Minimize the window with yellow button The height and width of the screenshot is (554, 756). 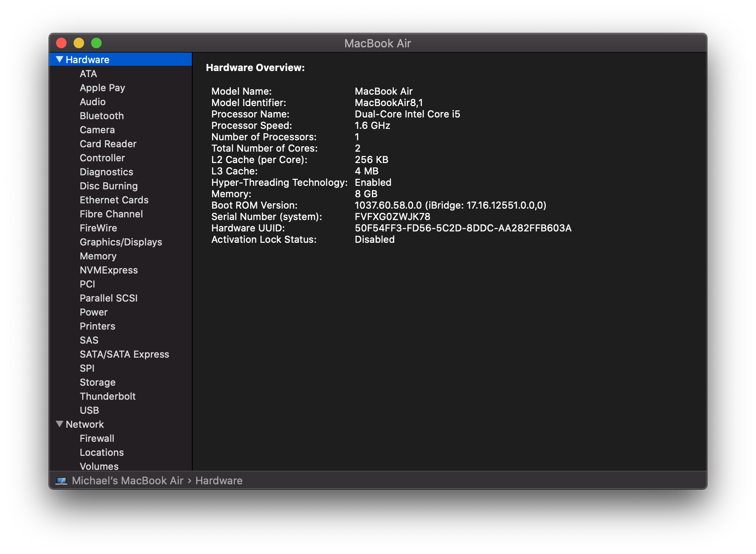coord(79,43)
